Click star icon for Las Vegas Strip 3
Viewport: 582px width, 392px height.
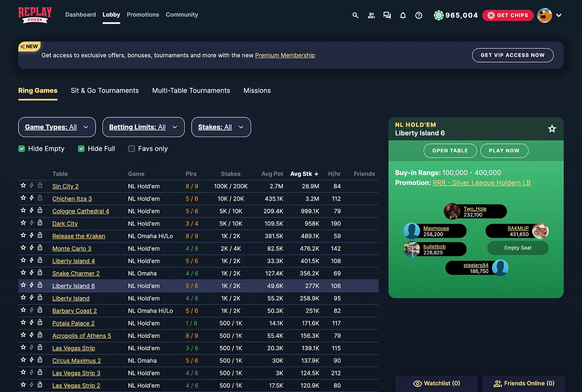[x=23, y=372]
